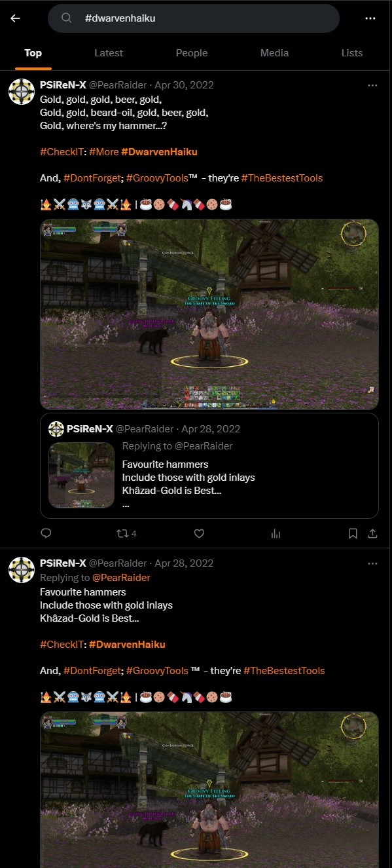
Task: Open more options on the Apr 30 tweet
Action: point(372,85)
